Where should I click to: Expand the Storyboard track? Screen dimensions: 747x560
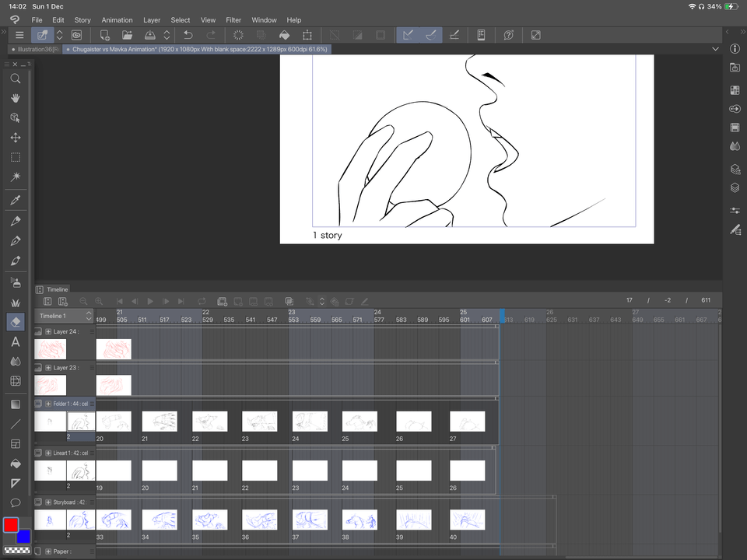tap(48, 502)
